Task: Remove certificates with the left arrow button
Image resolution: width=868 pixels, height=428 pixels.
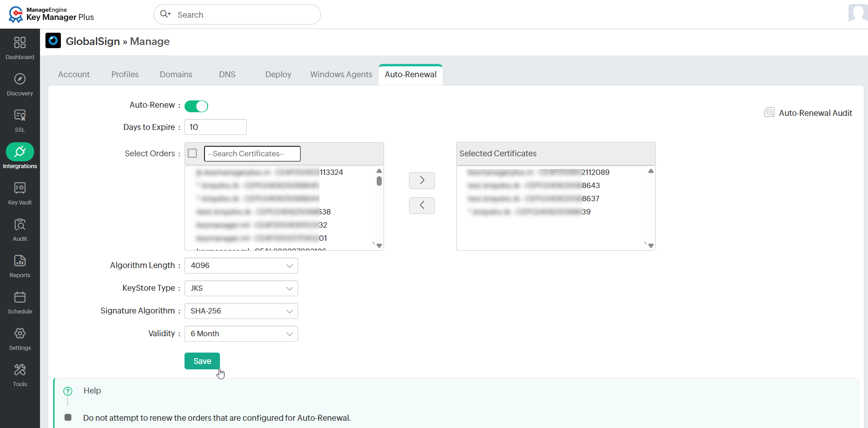Action: [422, 205]
